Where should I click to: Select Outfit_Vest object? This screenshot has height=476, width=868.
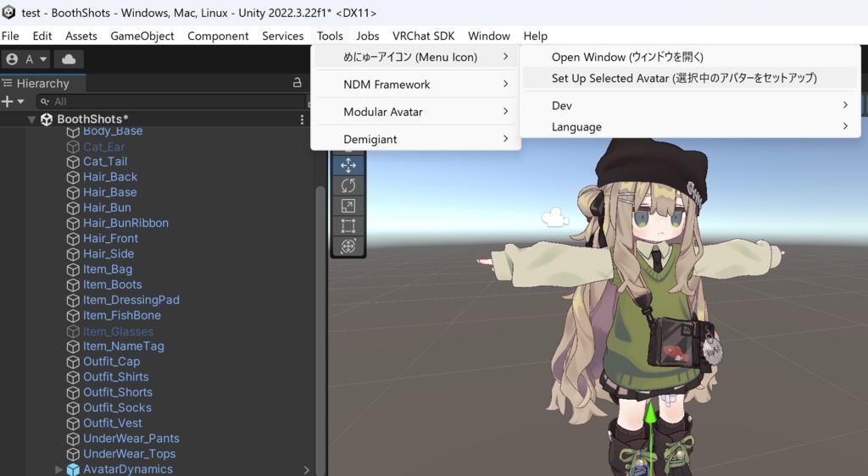point(113,423)
